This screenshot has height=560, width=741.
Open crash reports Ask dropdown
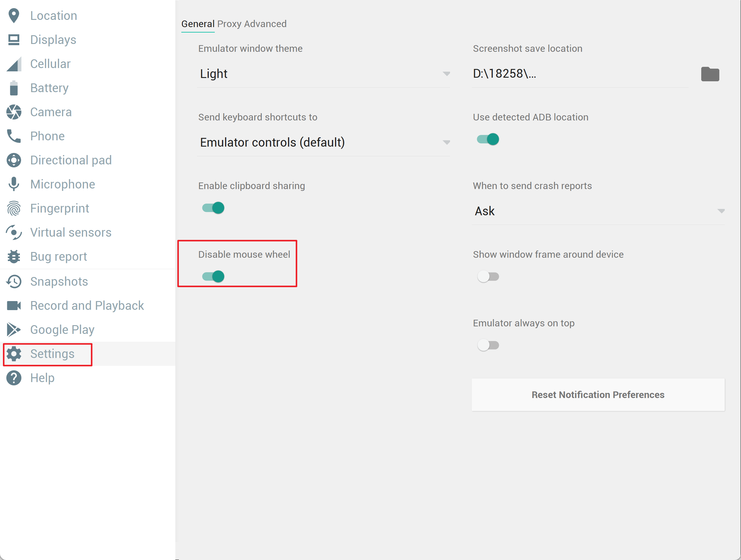click(x=598, y=211)
